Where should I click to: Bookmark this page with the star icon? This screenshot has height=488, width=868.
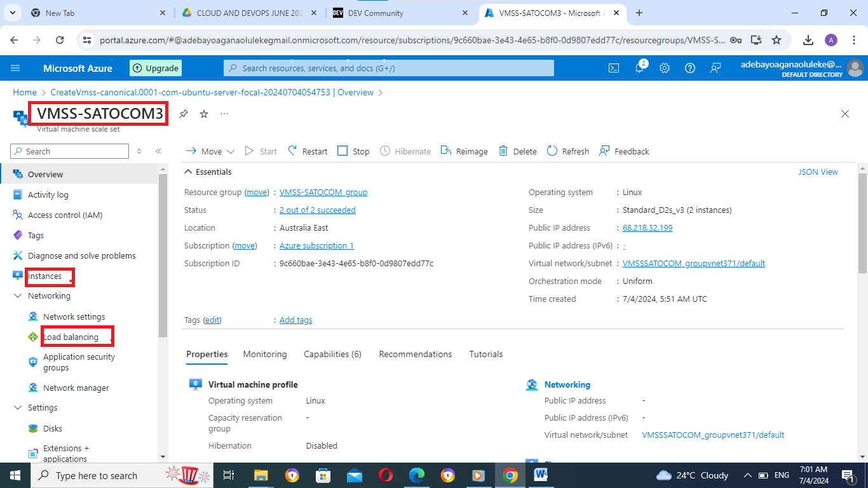coord(776,40)
